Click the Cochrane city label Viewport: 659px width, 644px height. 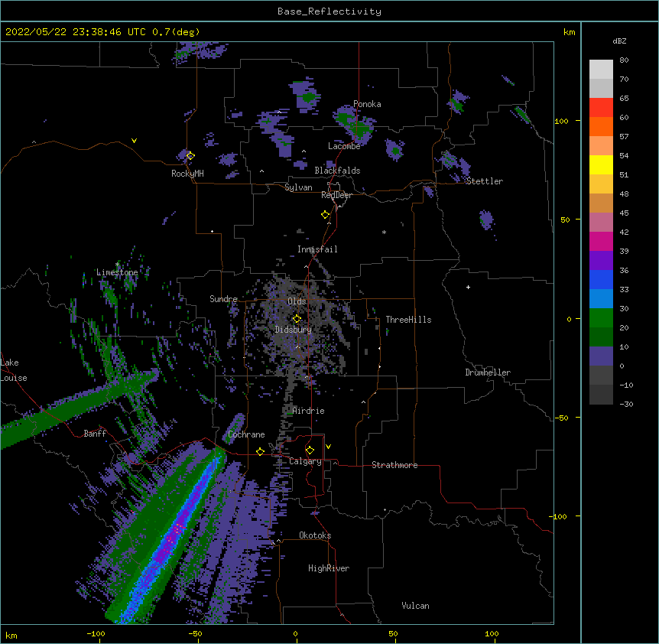coord(246,434)
